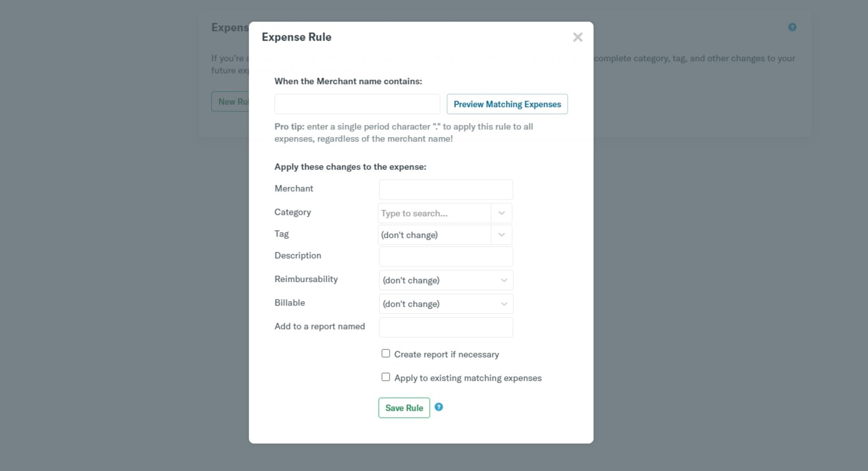Click the Tag field chevron icon
Viewport: 868px width, 471px height.
[x=501, y=234]
